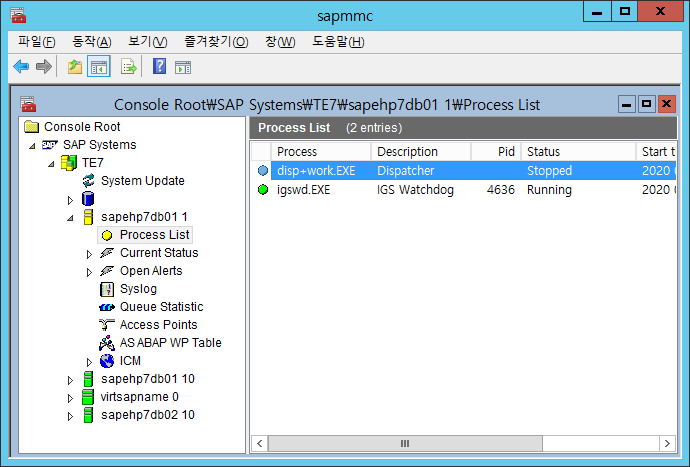Open help with the question mark icon
The width and height of the screenshot is (690, 467).
[x=159, y=66]
